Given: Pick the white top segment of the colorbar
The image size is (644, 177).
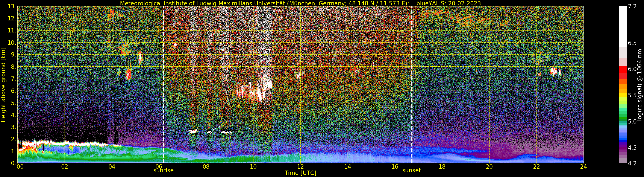Looking at the screenshot, I should click(x=623, y=26).
